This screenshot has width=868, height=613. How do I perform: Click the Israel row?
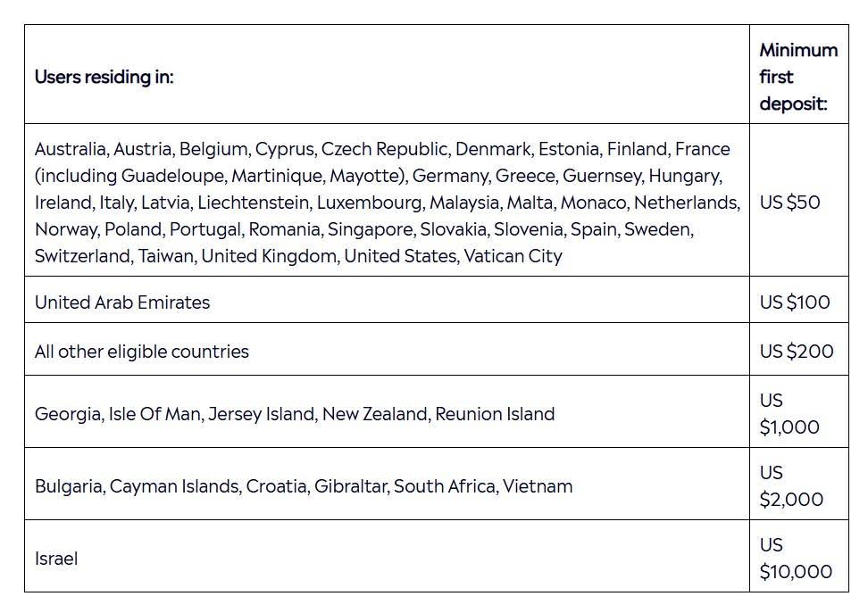coord(56,559)
